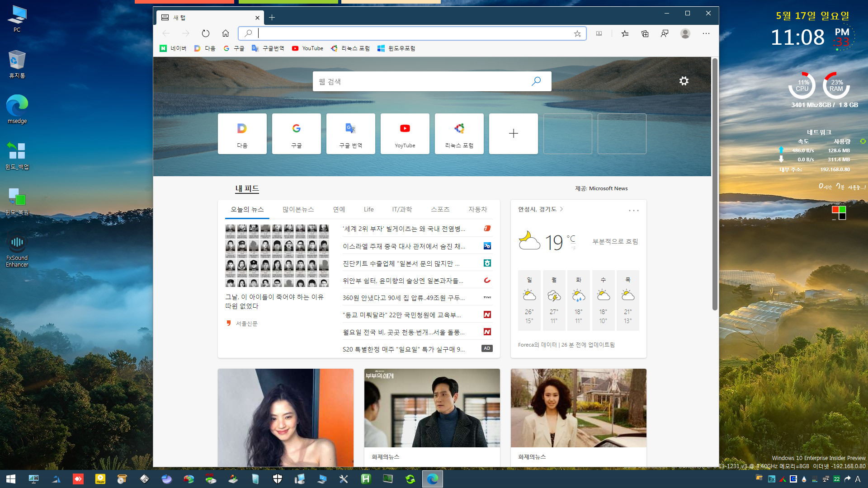This screenshot has width=868, height=488.
Task: Open the weather card three-dot menu
Action: click(x=634, y=211)
